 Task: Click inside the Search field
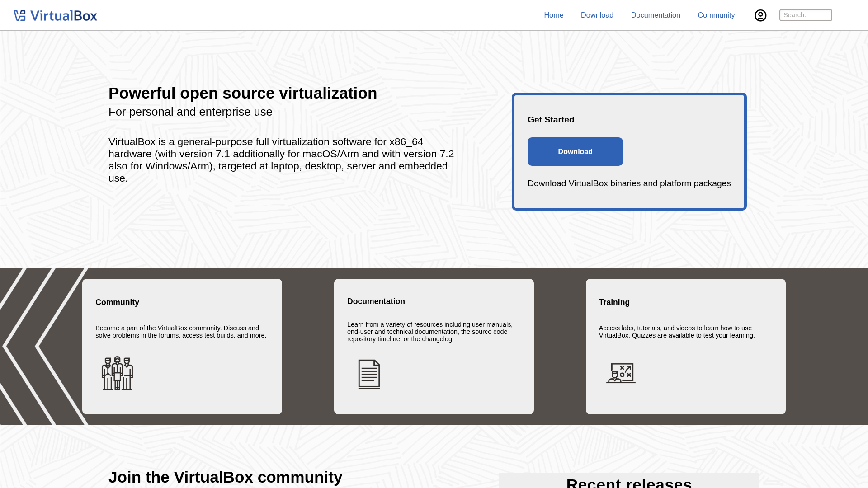(x=805, y=15)
